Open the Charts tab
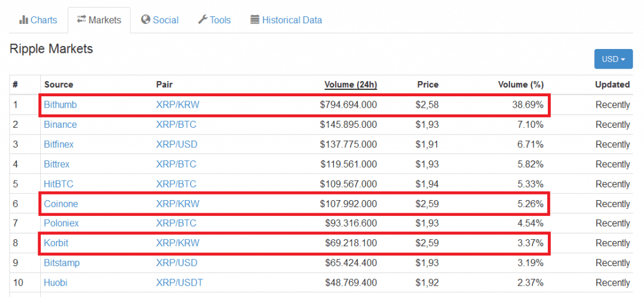This screenshot has height=297, width=644. pyautogui.click(x=38, y=20)
